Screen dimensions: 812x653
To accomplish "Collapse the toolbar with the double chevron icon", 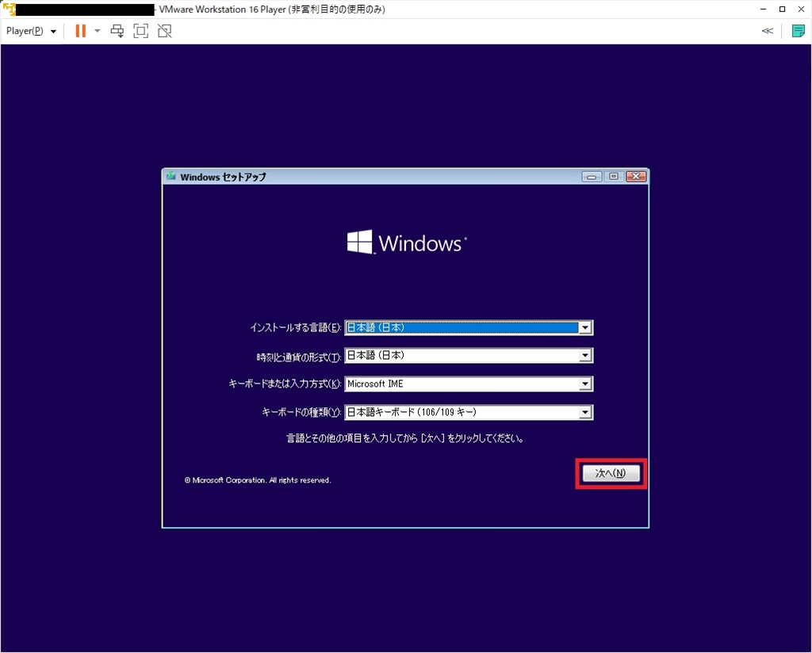I will coord(768,31).
